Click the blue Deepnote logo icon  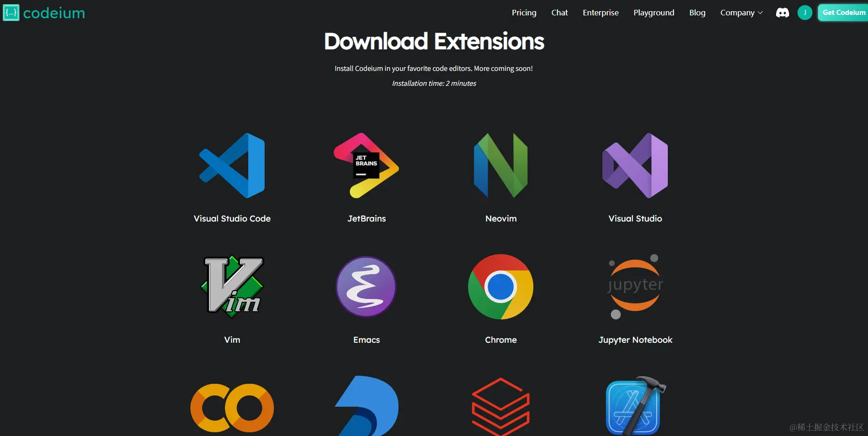click(x=366, y=406)
